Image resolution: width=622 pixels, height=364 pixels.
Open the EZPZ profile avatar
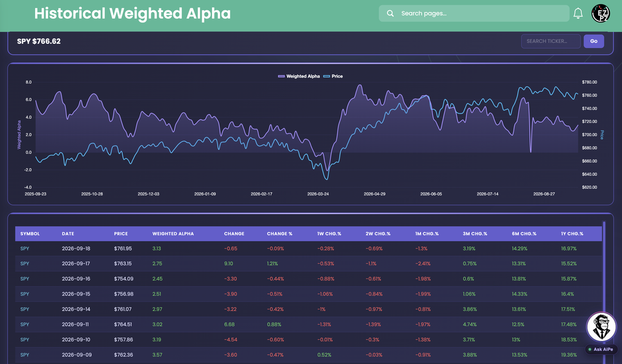[601, 13]
